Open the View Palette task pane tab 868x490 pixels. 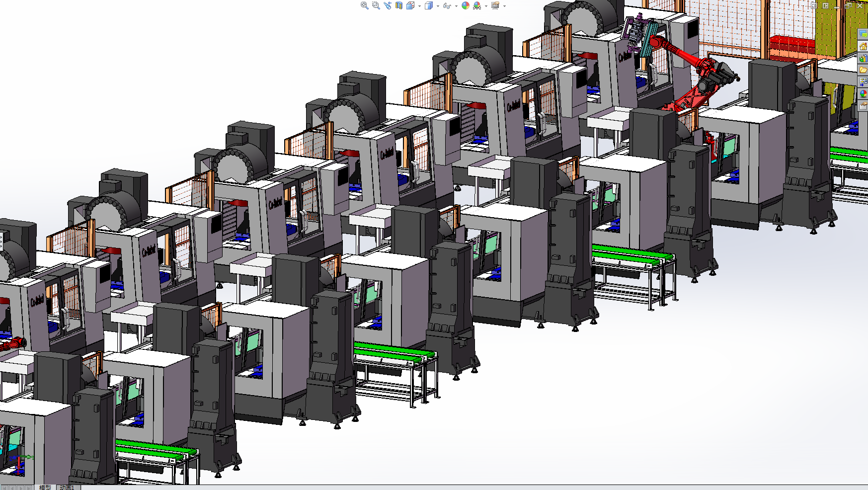(863, 82)
